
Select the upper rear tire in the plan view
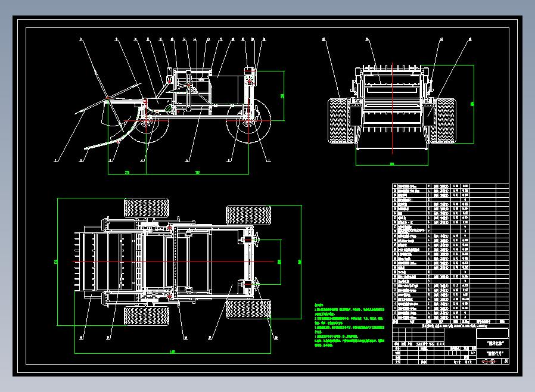tap(248, 215)
